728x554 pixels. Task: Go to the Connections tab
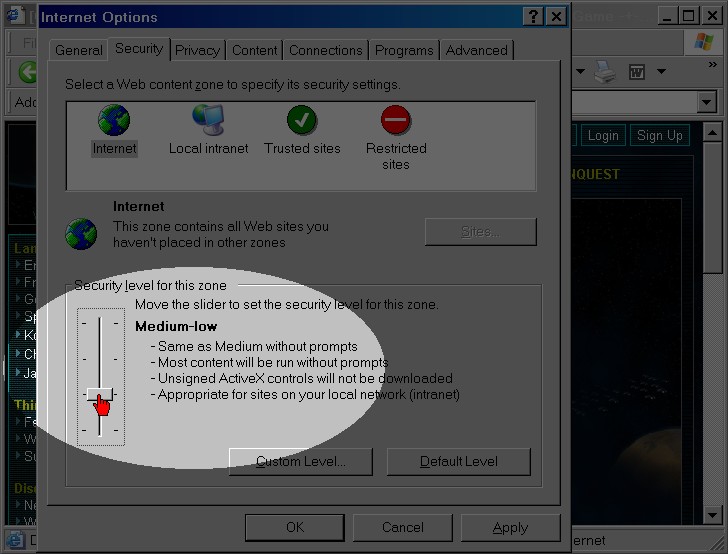point(325,50)
